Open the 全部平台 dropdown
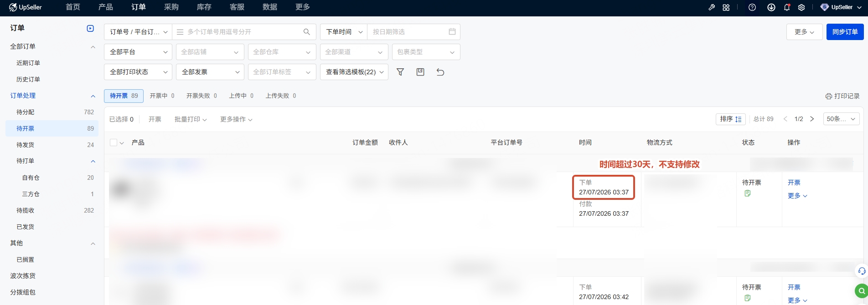The height and width of the screenshot is (305, 868). [138, 52]
